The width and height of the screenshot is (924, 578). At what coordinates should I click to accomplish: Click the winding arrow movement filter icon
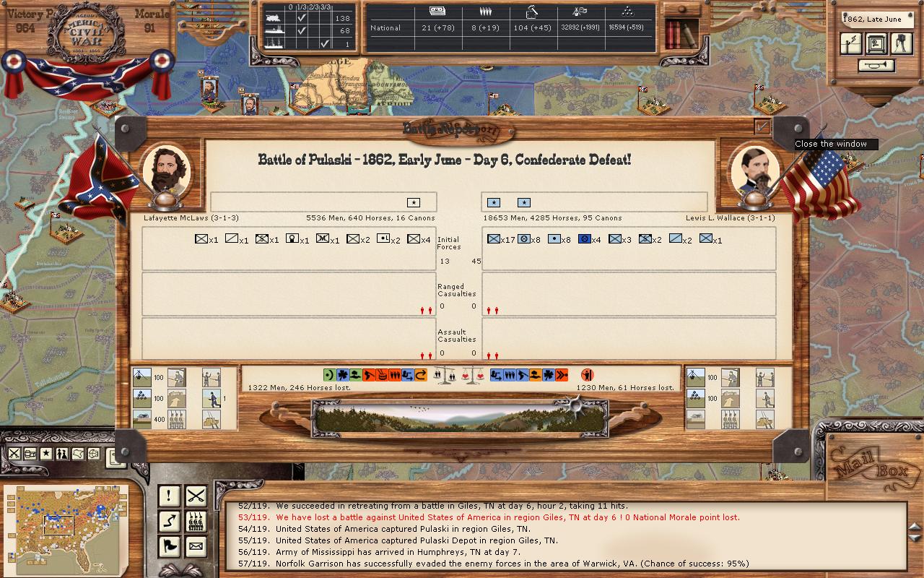tap(169, 521)
